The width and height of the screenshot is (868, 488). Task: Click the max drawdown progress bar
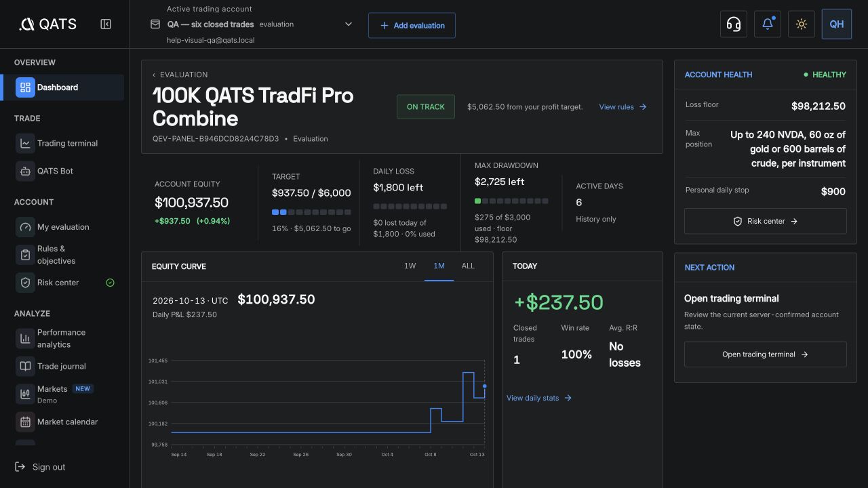point(511,201)
